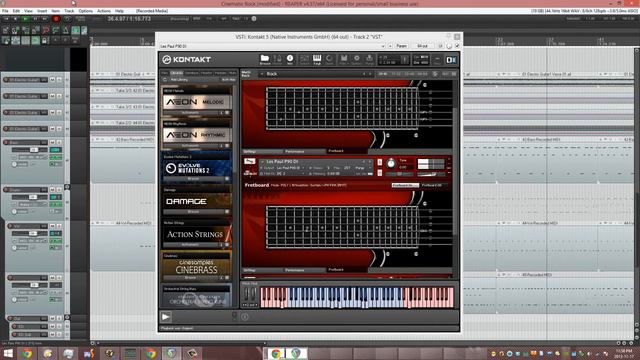The width and height of the screenshot is (640, 360).
Task: Open Kontakt Quick-load browser
Action: pos(329,60)
